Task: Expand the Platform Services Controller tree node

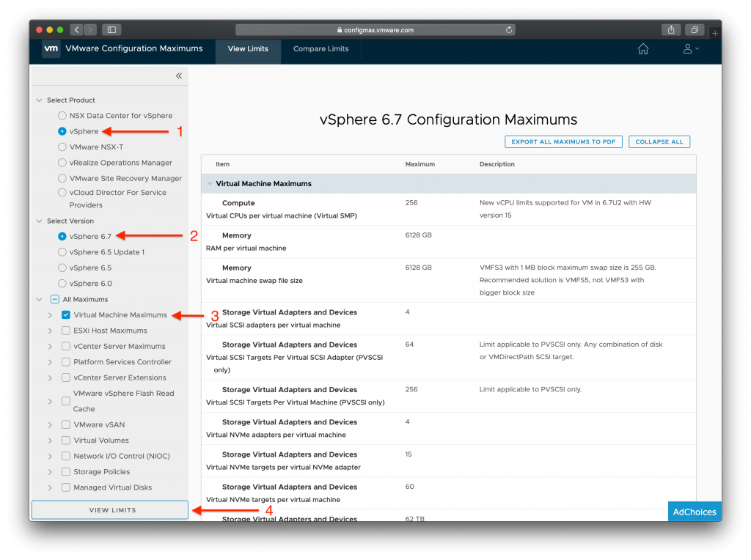Action: pos(50,362)
